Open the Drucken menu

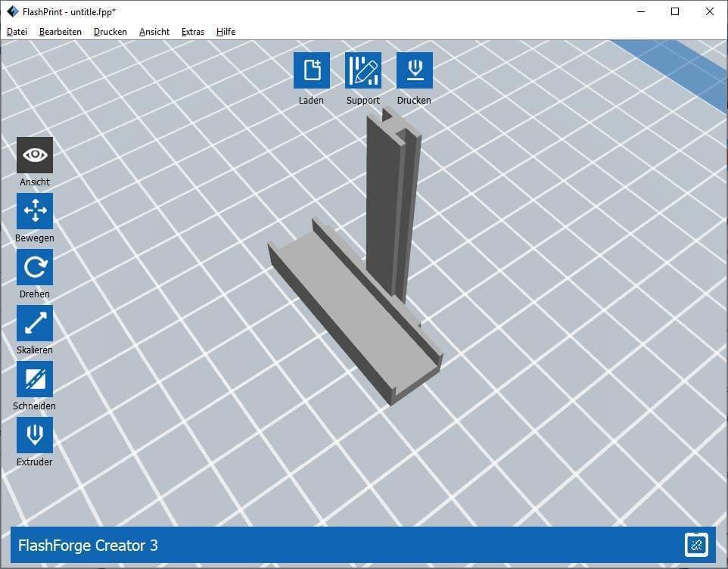tap(110, 32)
